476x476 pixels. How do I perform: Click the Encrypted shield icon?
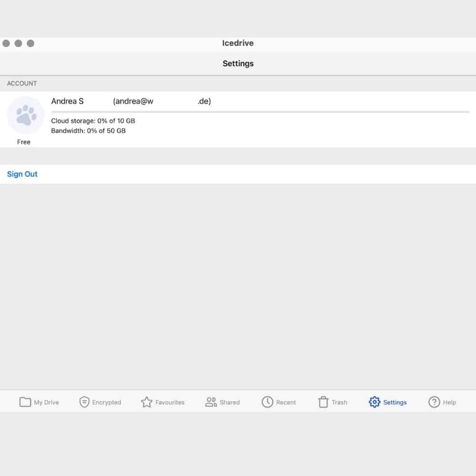tap(84, 402)
